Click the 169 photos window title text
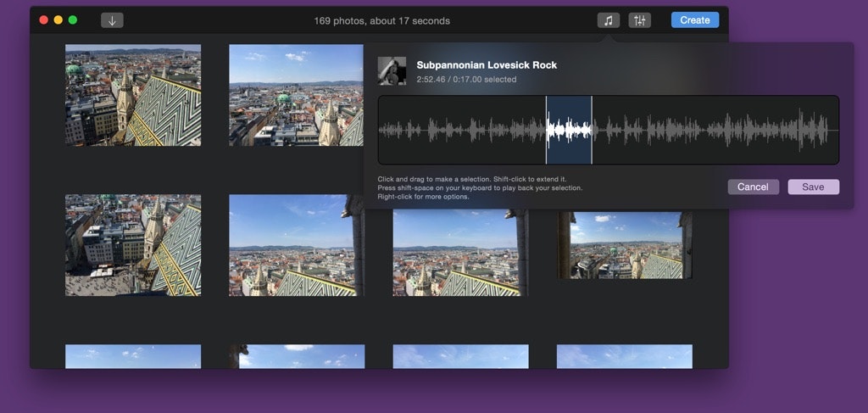This screenshot has width=868, height=413. (382, 21)
